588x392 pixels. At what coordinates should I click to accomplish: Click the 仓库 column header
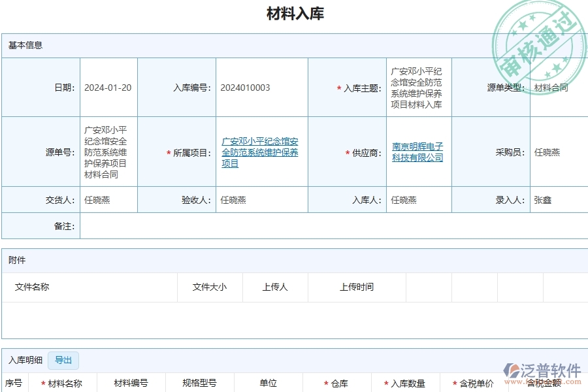click(339, 384)
